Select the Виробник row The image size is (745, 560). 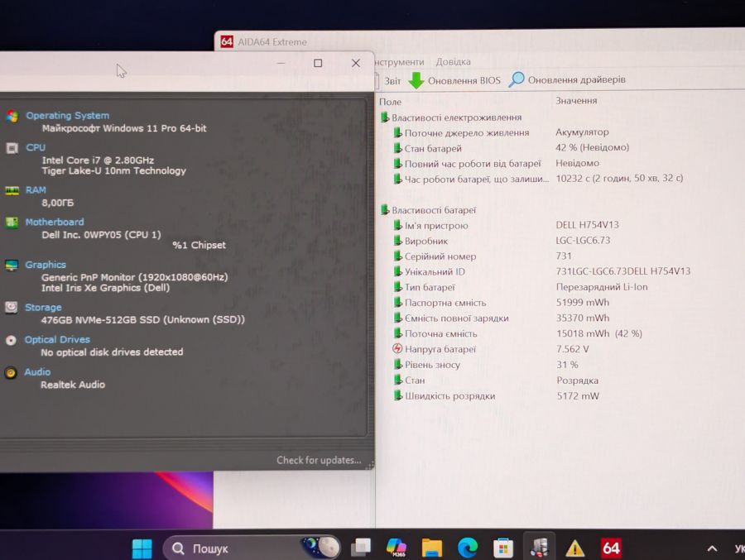502,241
